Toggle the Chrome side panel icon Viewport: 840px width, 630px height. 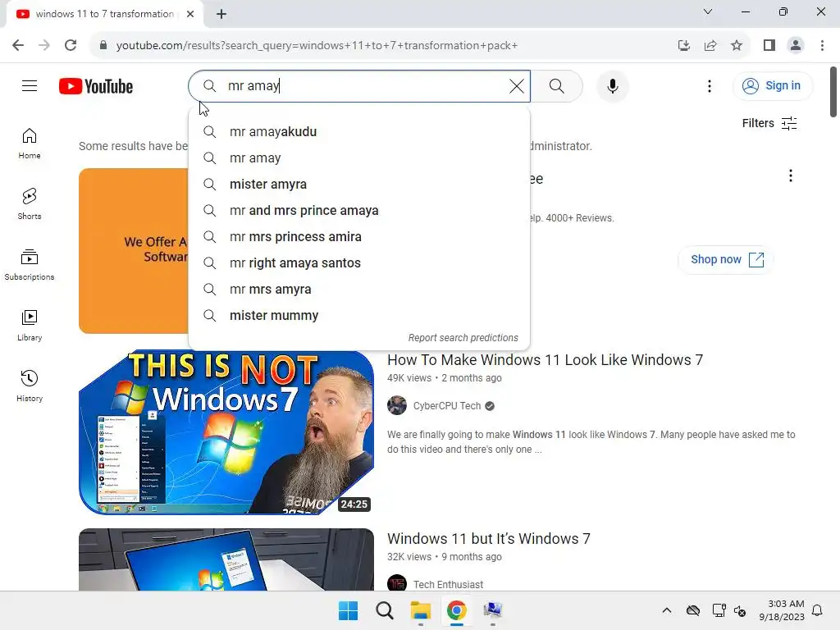tap(769, 46)
